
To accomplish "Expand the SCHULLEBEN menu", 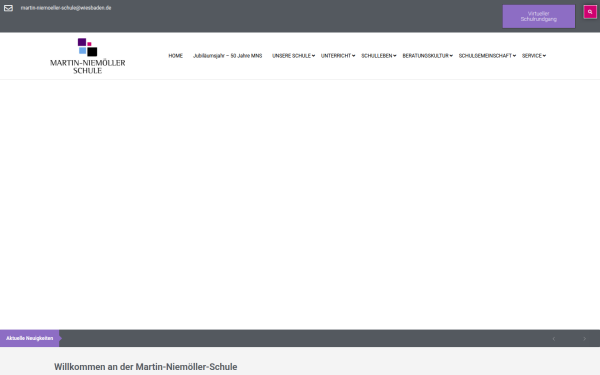I will tap(379, 56).
